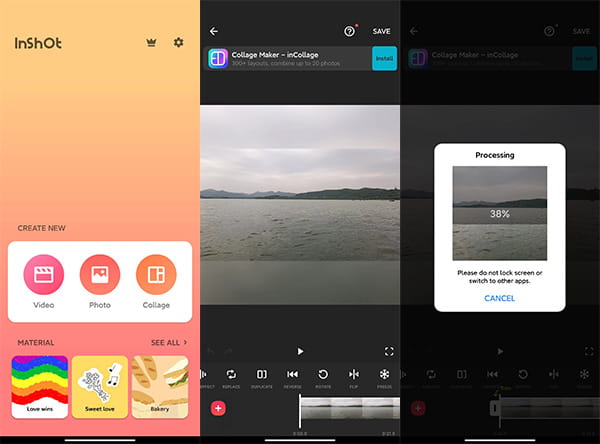Select the Rotate tool
This screenshot has height=444, width=600.
323,378
